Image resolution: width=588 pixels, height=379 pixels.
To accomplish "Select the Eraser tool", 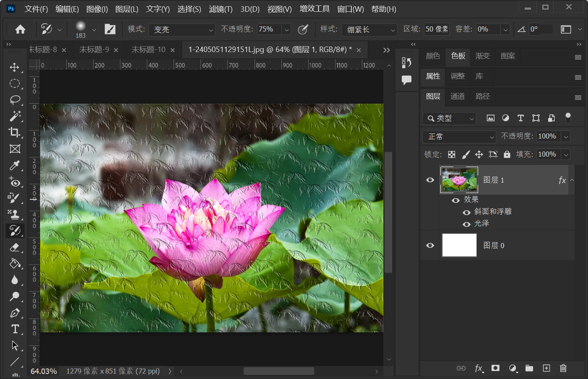I will pos(15,247).
